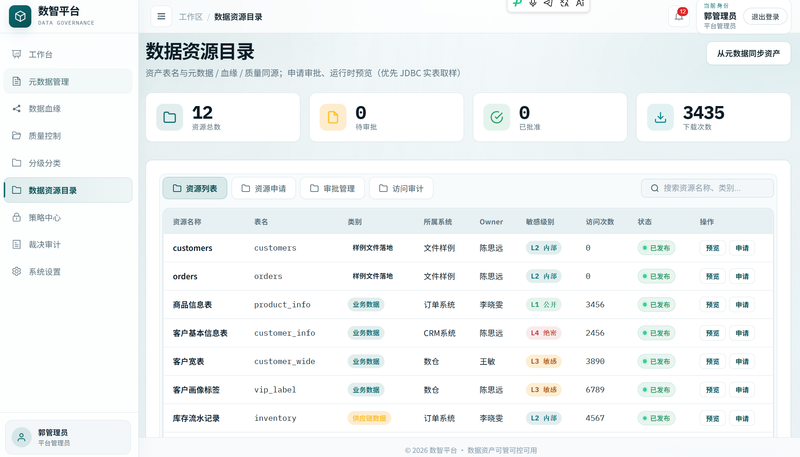Screen dimensions: 800x457
Task: Open 工作台 in the sidebar
Action: 68,54
